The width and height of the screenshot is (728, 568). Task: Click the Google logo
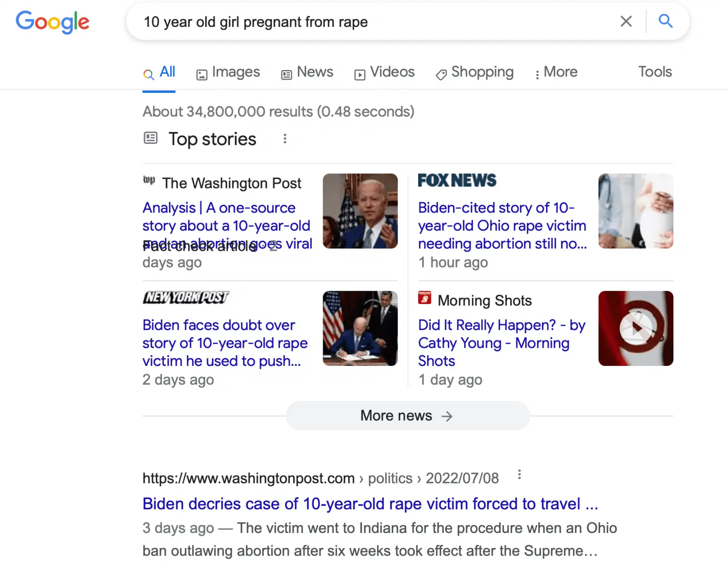[52, 22]
